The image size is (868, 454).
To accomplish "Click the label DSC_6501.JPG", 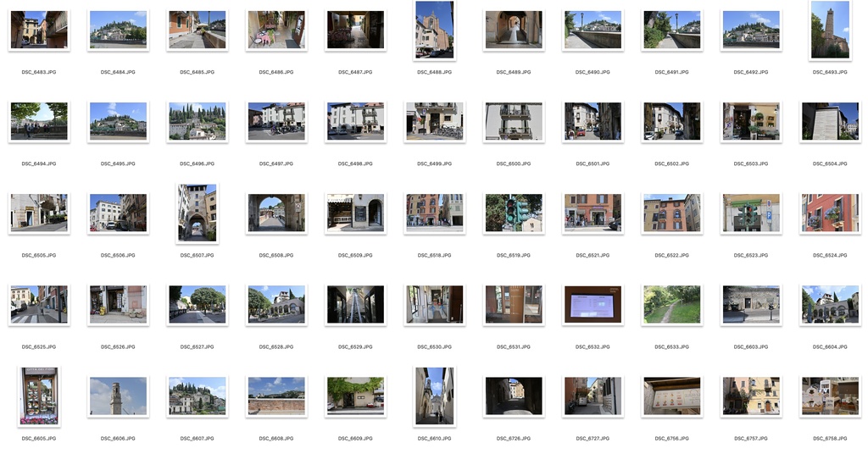I will pyautogui.click(x=593, y=163).
